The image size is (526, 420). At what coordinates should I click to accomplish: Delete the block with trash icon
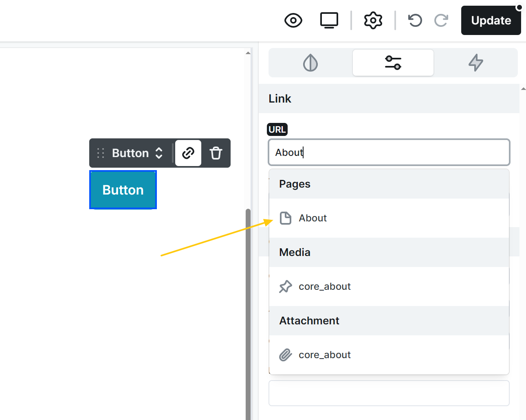216,153
